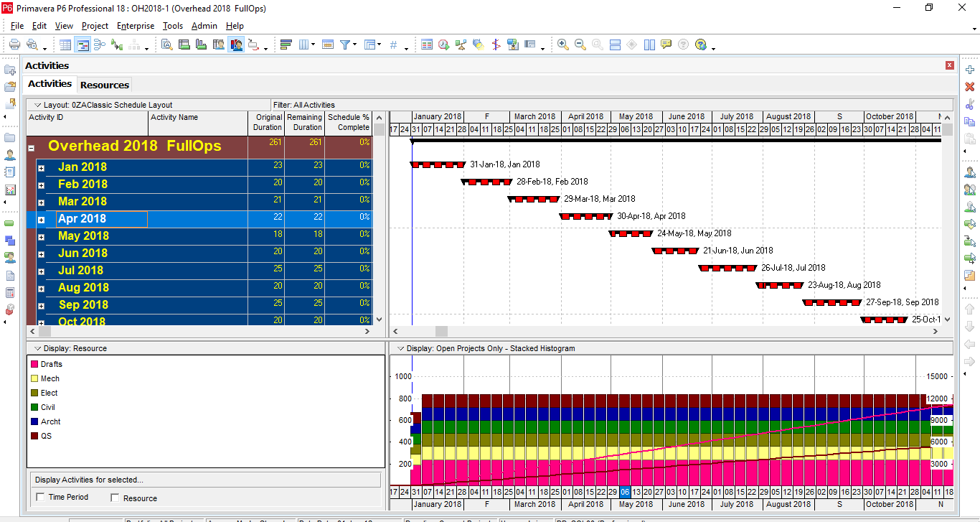The image size is (980, 522).
Task: Click the Copy icon on the right sidebar
Action: point(970,121)
